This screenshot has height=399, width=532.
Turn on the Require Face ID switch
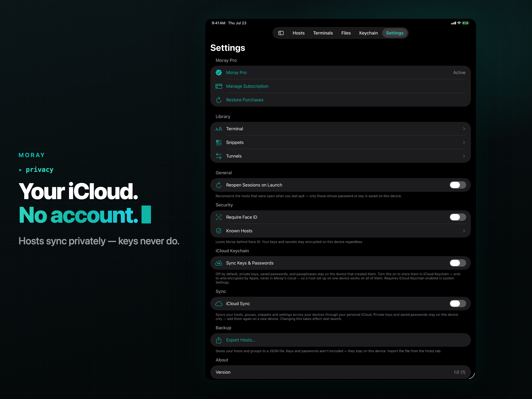click(x=458, y=217)
